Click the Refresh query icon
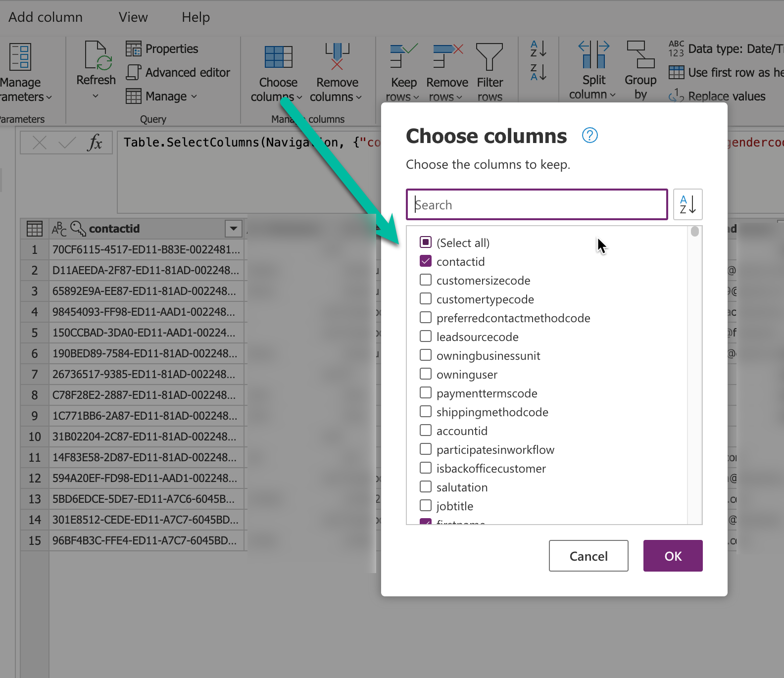Screen dimensions: 784x678 (x=98, y=55)
